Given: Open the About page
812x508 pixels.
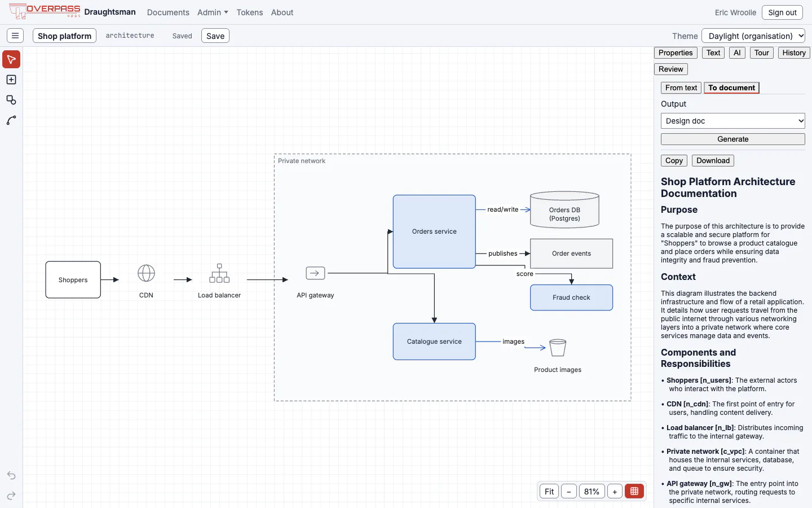Looking at the screenshot, I should 282,12.
